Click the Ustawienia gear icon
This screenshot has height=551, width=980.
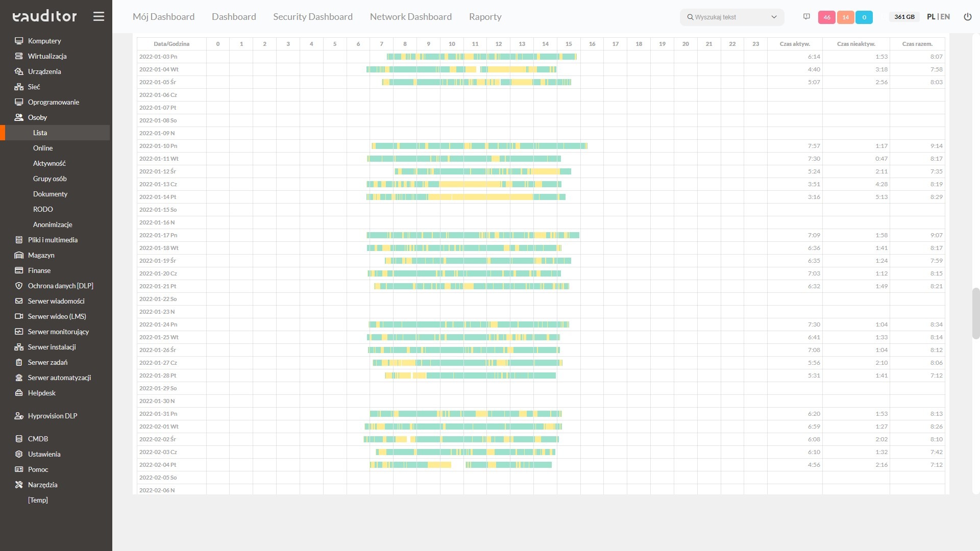point(19,454)
